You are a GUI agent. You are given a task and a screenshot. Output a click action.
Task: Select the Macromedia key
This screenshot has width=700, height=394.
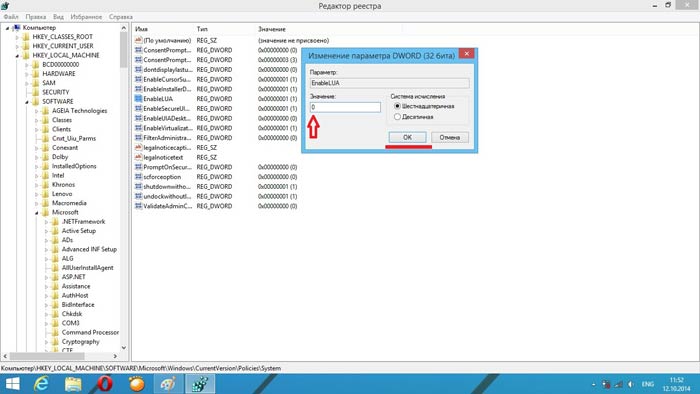pos(69,203)
